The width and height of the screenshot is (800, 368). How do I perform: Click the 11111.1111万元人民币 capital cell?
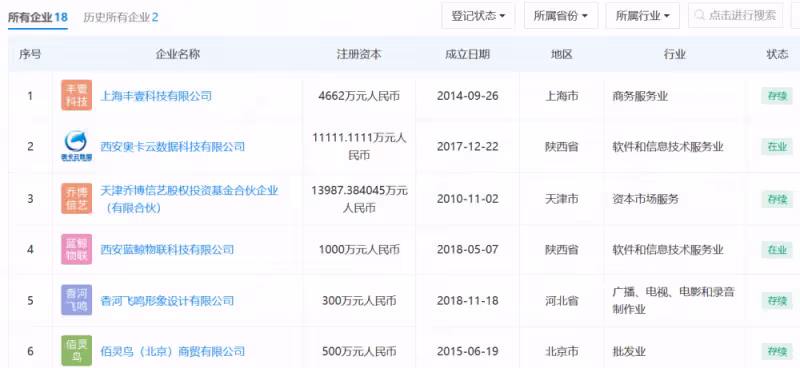[359, 146]
